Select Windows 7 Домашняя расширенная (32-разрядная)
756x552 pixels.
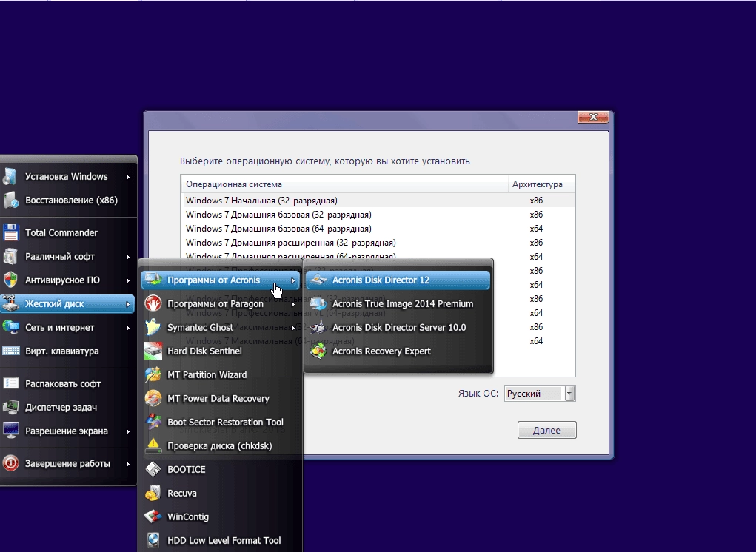pyautogui.click(x=378, y=242)
